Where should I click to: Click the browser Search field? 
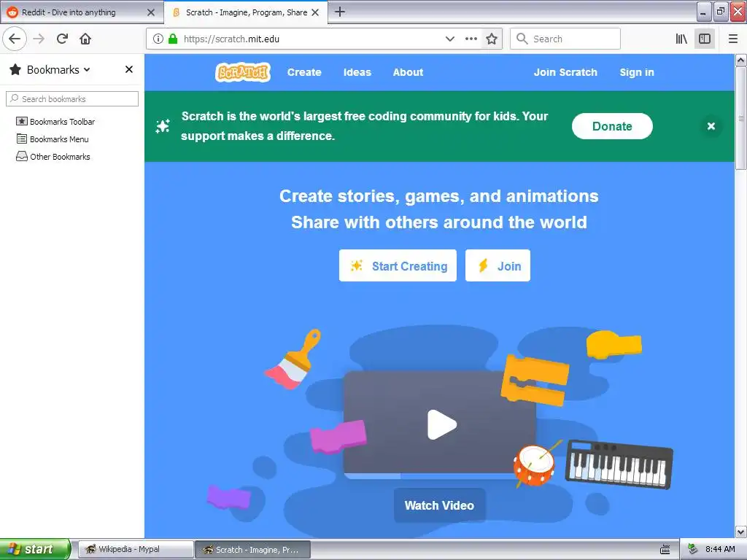pyautogui.click(x=565, y=39)
